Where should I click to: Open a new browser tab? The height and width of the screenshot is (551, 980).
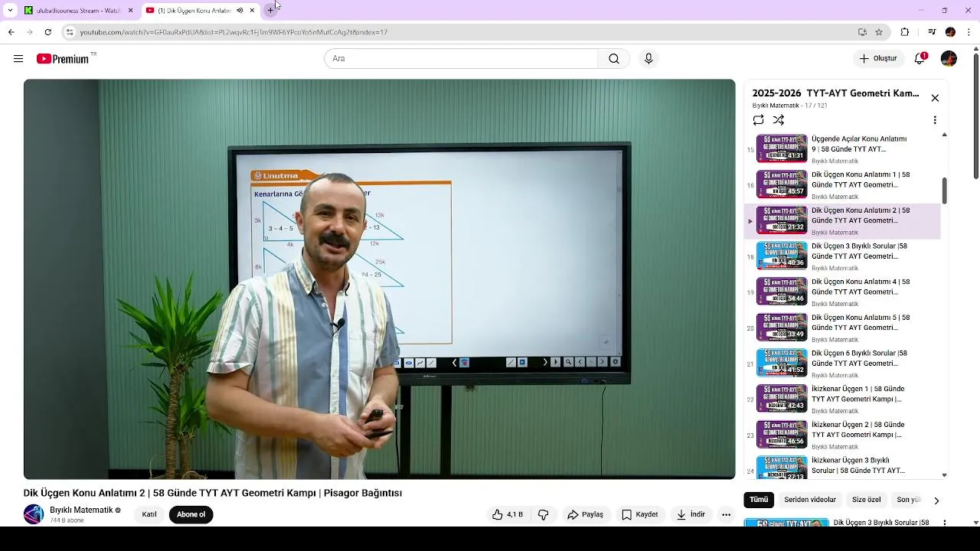coord(270,11)
